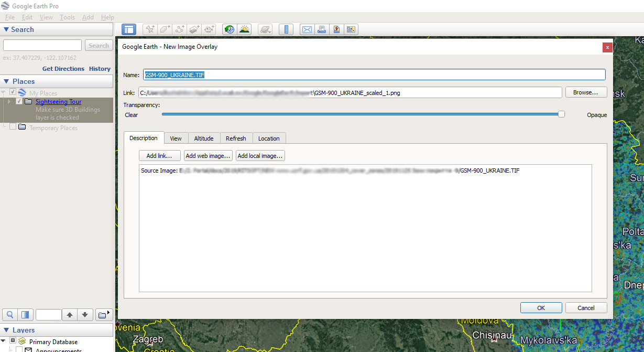Confirm the overlay with OK button
This screenshot has width=644, height=352.
[541, 308]
